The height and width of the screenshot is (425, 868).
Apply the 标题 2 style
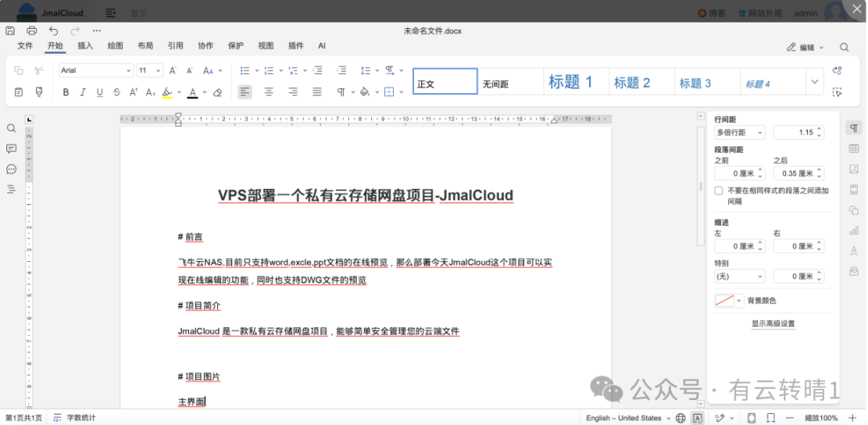point(641,82)
